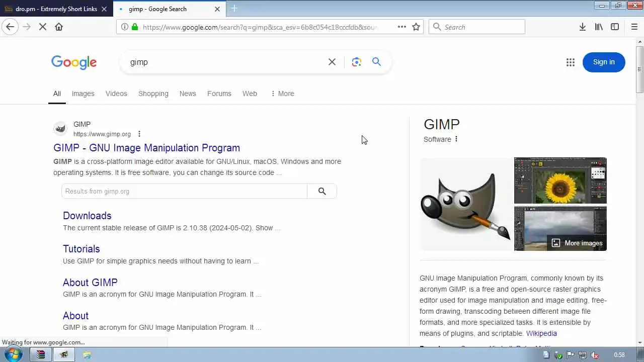Bookmark this page with the star icon
The width and height of the screenshot is (644, 362).
[416, 27]
